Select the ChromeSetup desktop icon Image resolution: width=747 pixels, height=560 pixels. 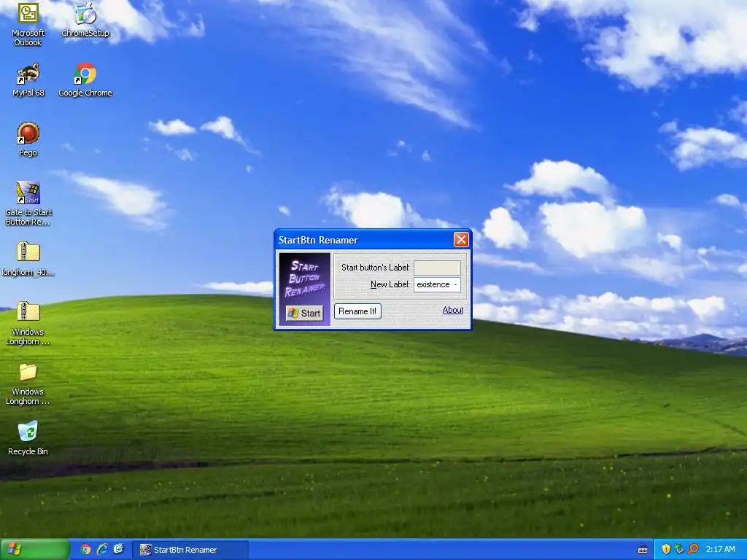coord(85,20)
